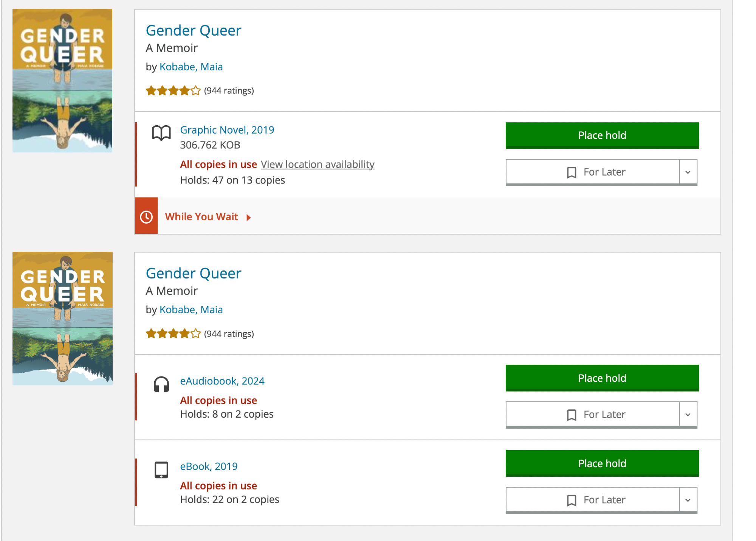This screenshot has width=756, height=541.
Task: Place hold on the Graphic Novel
Action: pos(602,135)
